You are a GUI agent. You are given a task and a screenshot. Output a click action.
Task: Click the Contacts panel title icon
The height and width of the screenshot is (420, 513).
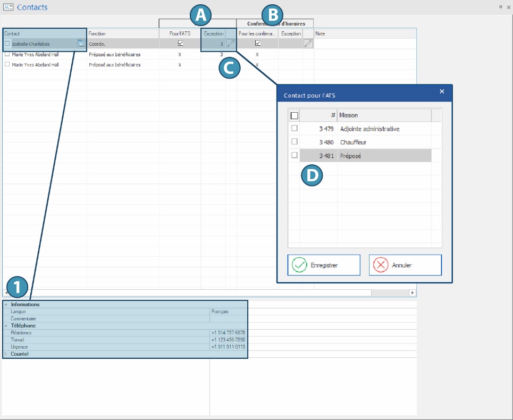8,7
